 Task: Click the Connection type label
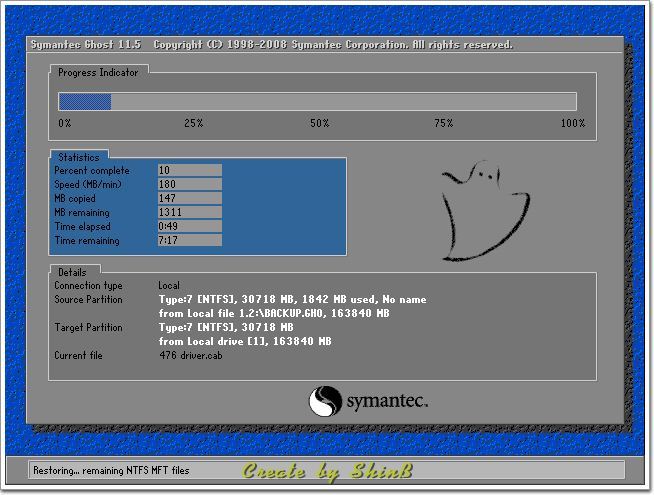pos(88,286)
